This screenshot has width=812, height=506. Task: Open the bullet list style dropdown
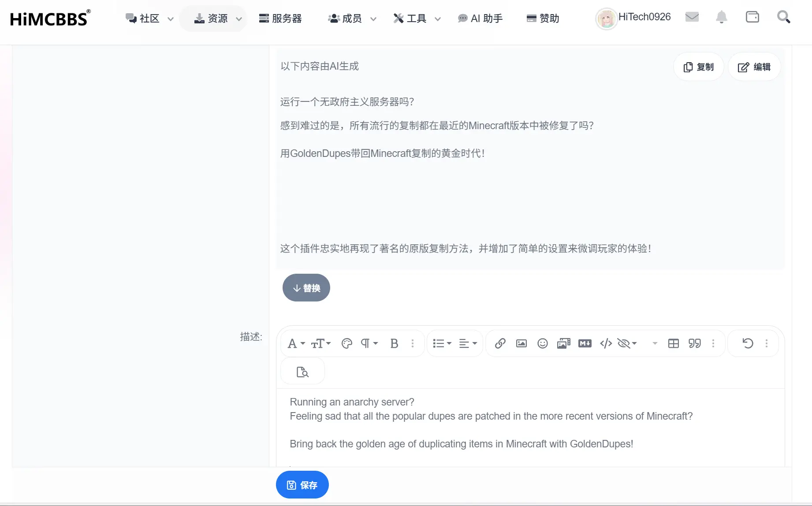pos(442,343)
